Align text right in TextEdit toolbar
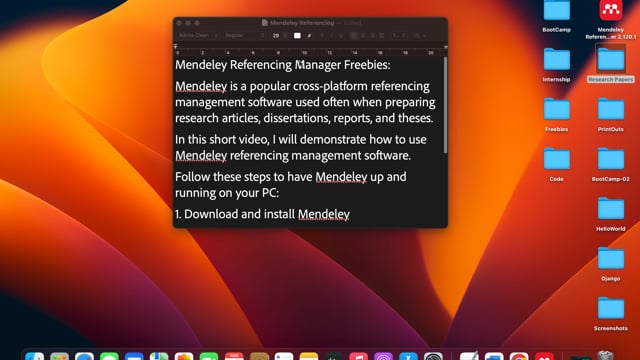Screen dimensions: 640x360 [x=372, y=36]
